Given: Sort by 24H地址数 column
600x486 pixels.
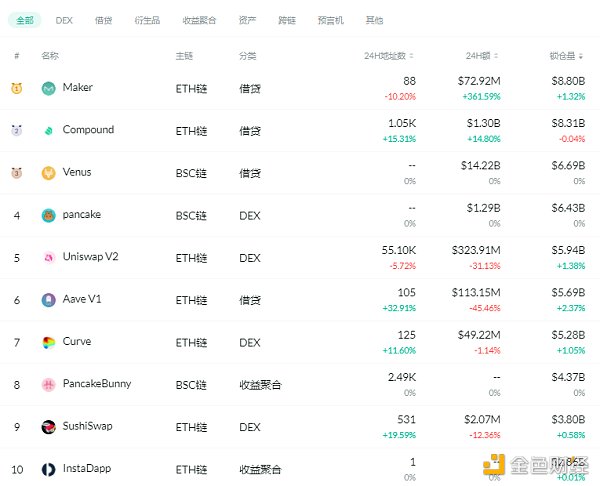Looking at the screenshot, I should 390,56.
